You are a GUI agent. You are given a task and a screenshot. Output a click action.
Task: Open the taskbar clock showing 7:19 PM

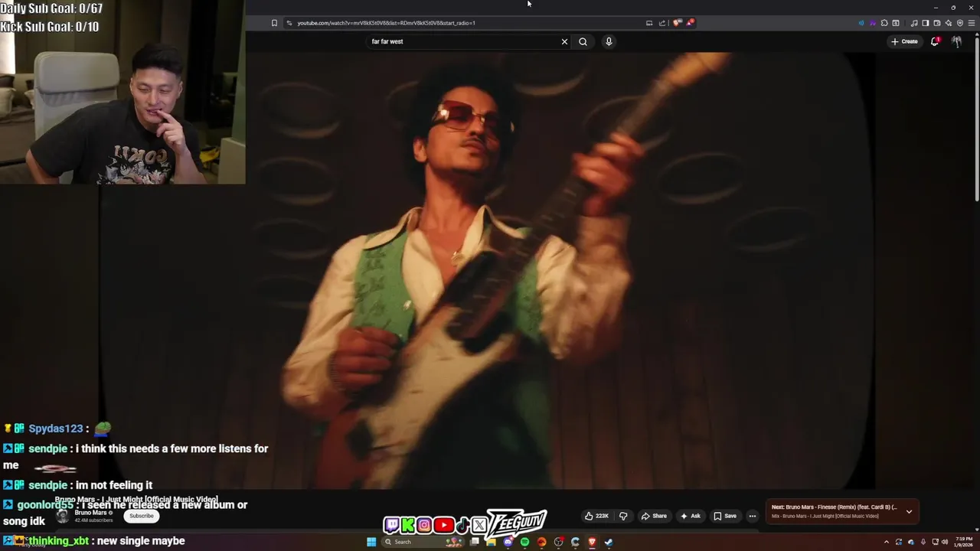(x=963, y=542)
